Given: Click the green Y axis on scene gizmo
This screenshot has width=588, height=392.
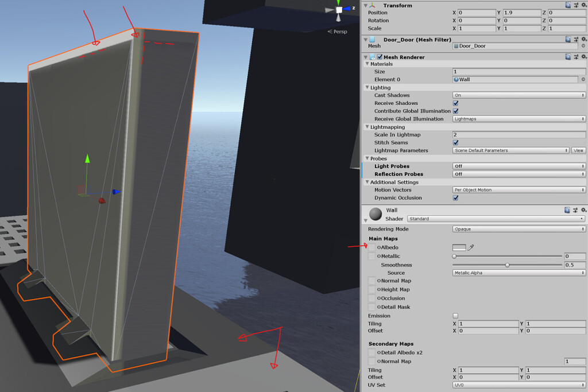Looking at the screenshot, I should tap(338, 3).
